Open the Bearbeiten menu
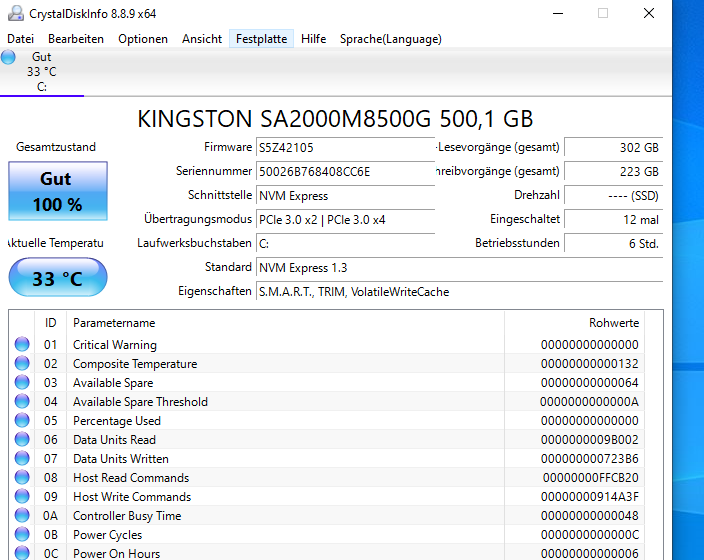Viewport: 704px width, 560px height. [x=76, y=39]
